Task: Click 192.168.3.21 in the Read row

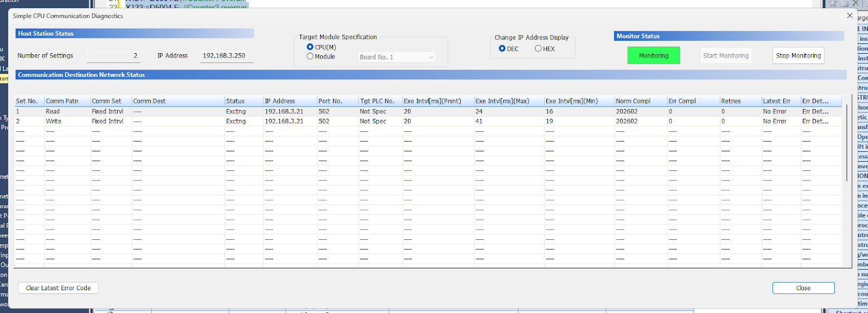Action: coord(284,111)
